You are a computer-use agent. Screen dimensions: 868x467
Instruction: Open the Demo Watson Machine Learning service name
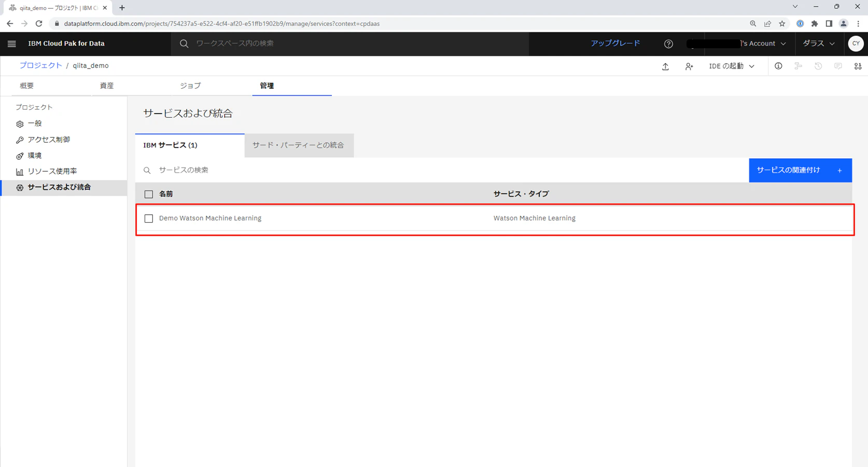tap(210, 218)
